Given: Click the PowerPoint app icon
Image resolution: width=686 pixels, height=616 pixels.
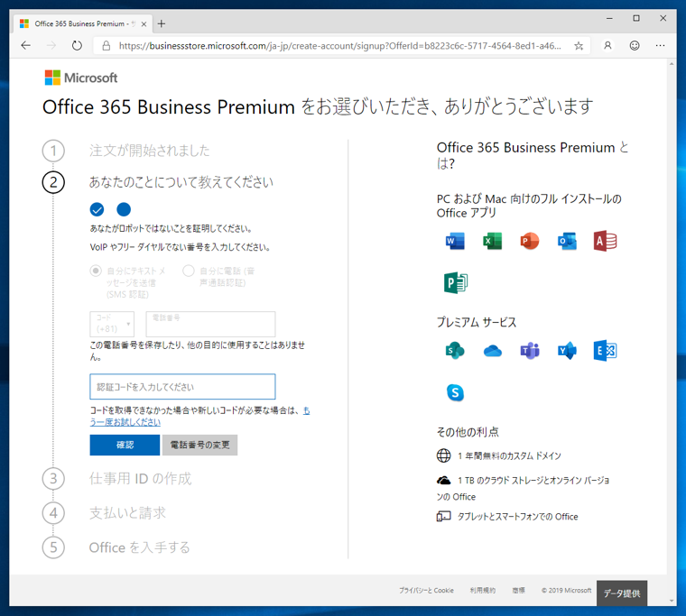Looking at the screenshot, I should 529,241.
